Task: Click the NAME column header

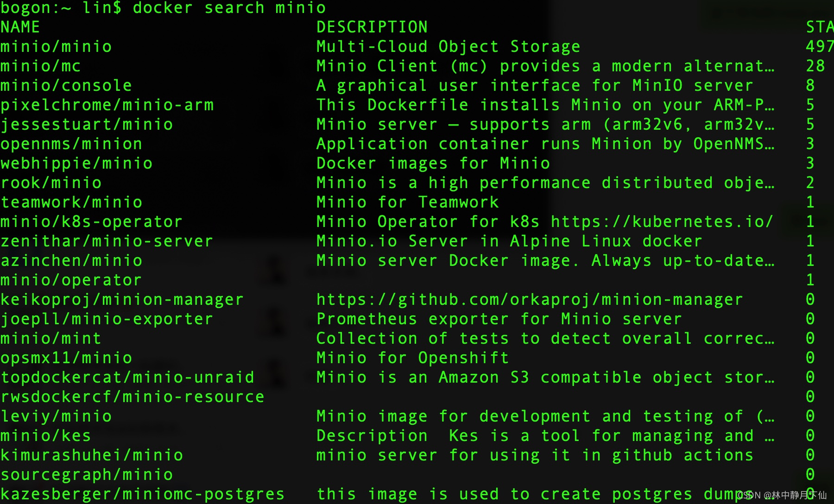Action: click(x=20, y=27)
